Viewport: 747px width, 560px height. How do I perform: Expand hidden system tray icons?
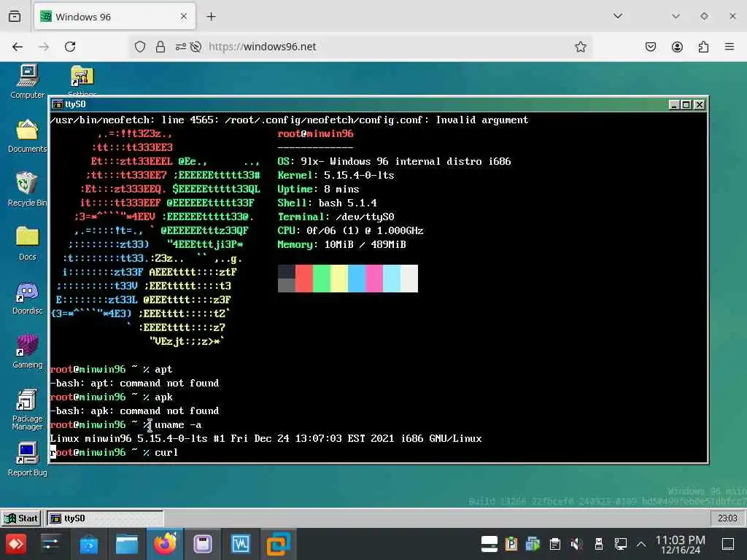click(x=641, y=543)
